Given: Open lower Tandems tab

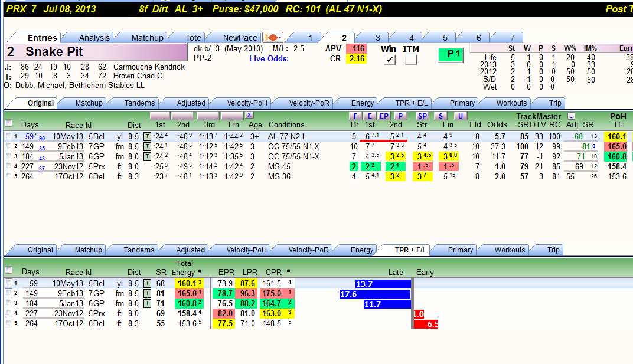Looking at the screenshot, I should (x=139, y=250).
